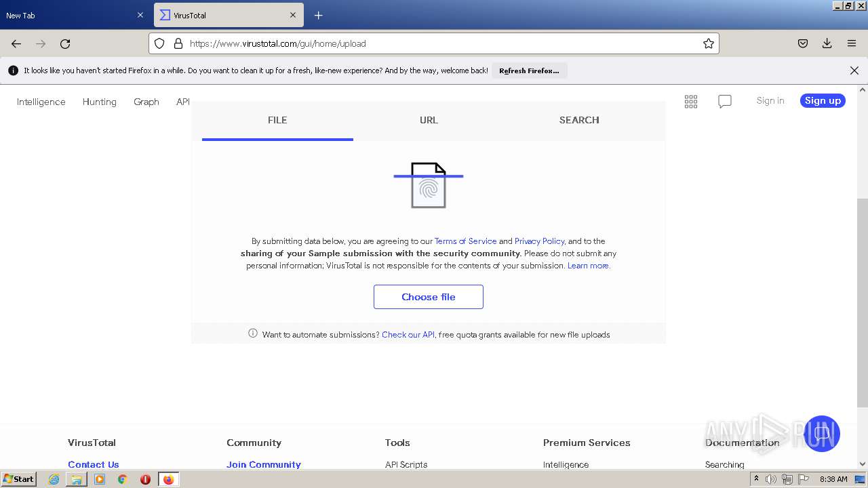The image size is (868, 488).
Task: Switch to the VirusTotal browser tab
Action: [229, 15]
